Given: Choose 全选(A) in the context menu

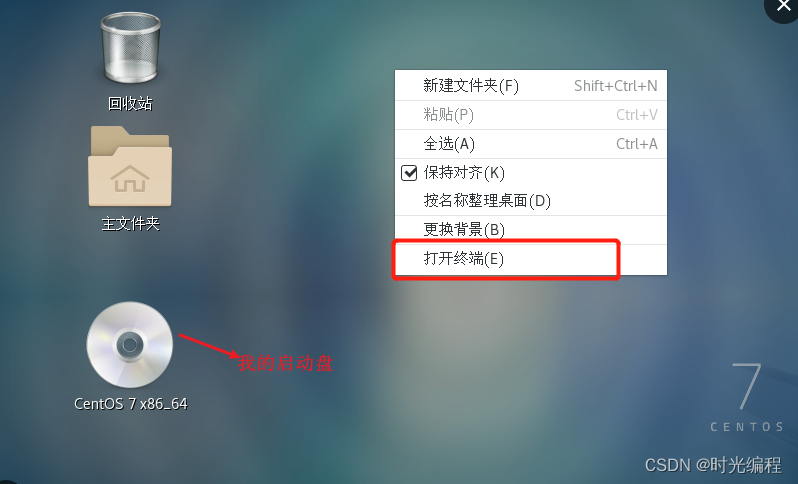Looking at the screenshot, I should pyautogui.click(x=531, y=144).
